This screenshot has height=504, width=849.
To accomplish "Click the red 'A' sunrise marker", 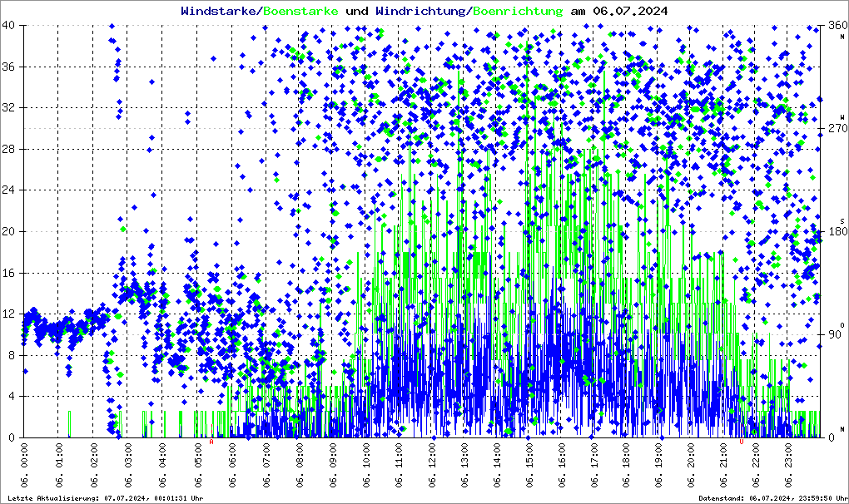I will 211,442.
